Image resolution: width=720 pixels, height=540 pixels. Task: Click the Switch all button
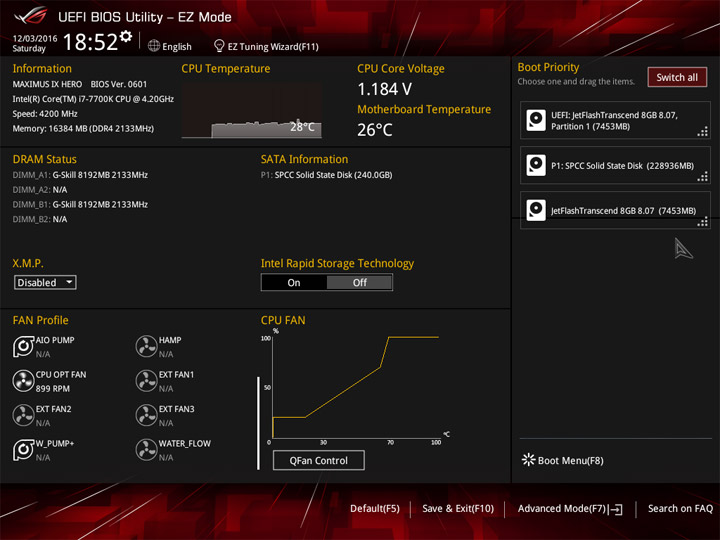pos(677,77)
